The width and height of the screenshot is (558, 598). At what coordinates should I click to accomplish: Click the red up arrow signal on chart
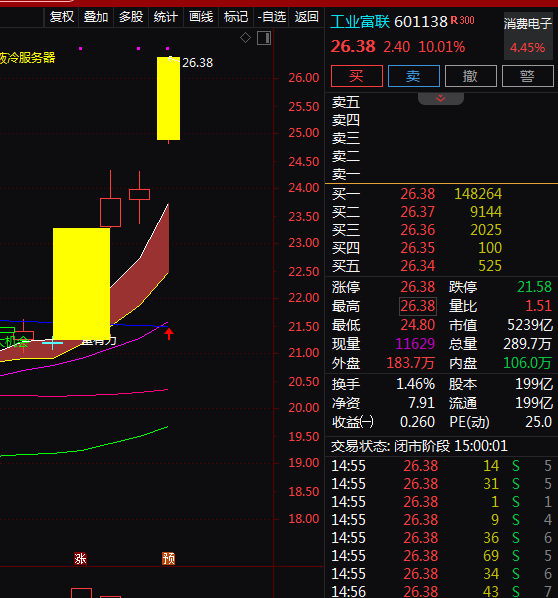[x=169, y=334]
